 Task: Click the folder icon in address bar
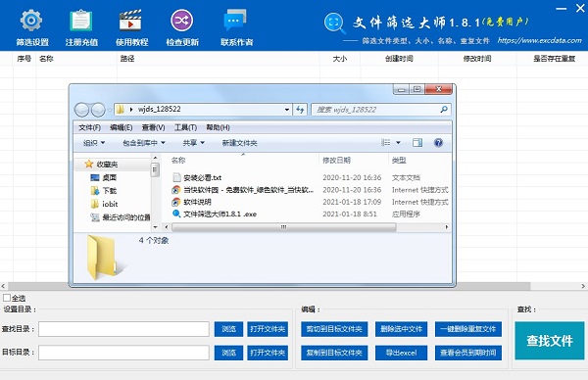coord(121,110)
